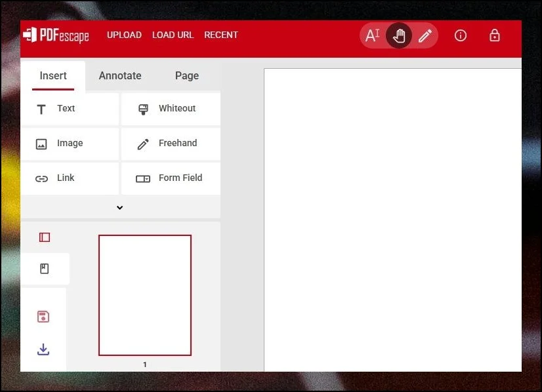Click UPLOAD in the top bar
The width and height of the screenshot is (542, 392).
[124, 35]
